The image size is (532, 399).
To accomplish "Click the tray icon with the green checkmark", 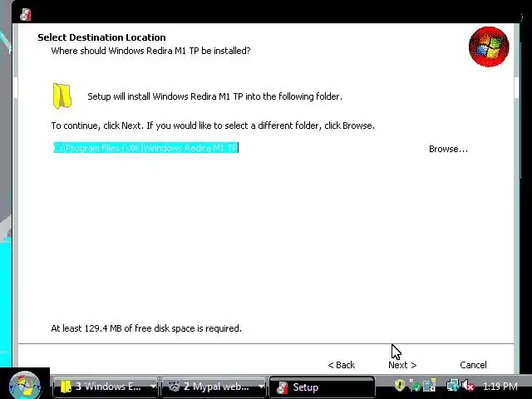I will [x=415, y=386].
